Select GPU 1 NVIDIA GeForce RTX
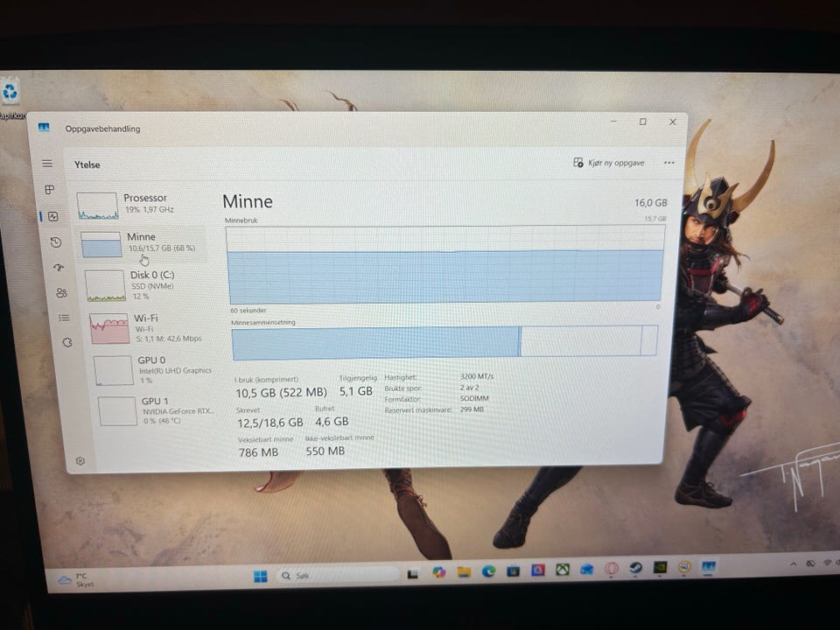The image size is (840, 630). (157, 411)
